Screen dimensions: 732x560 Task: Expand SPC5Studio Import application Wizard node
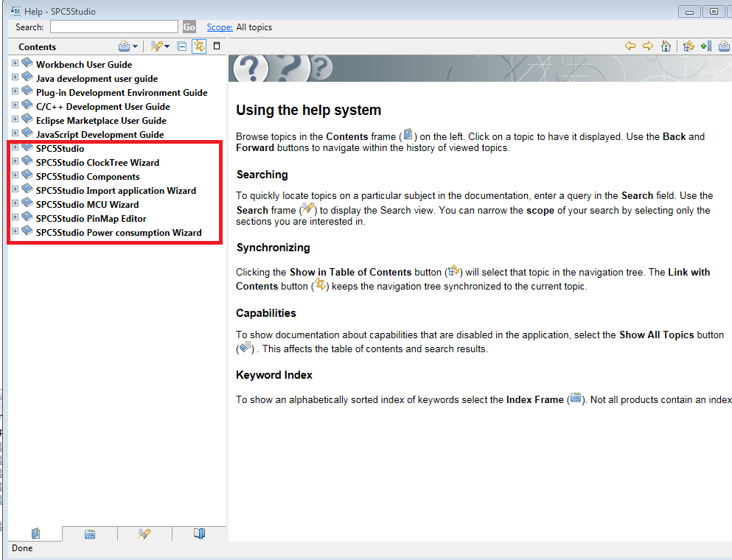15,189
